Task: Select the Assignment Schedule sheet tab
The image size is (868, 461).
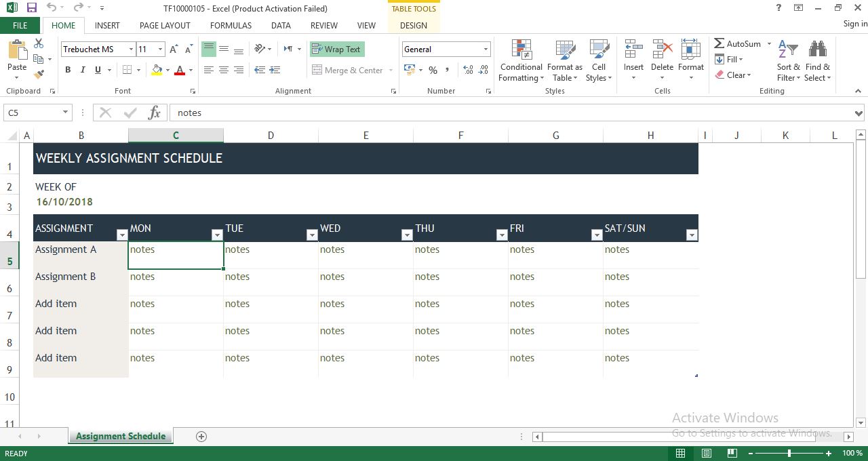Action: pos(121,436)
